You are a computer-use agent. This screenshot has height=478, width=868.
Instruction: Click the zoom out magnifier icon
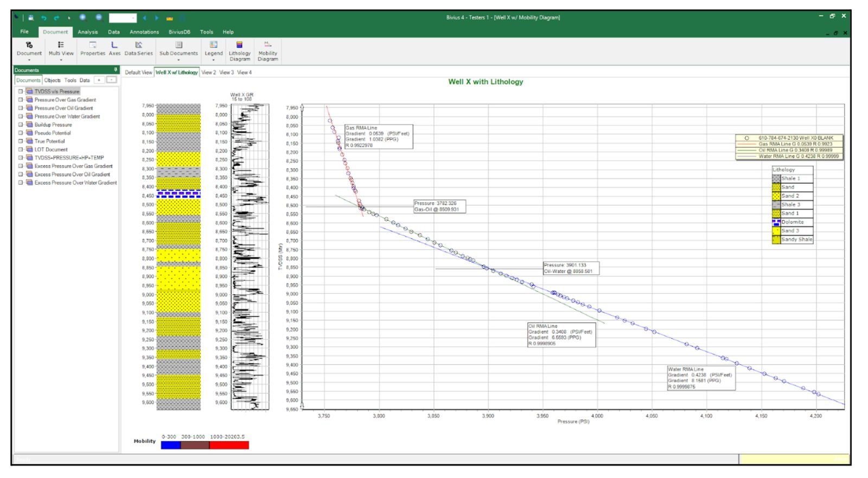(99, 18)
